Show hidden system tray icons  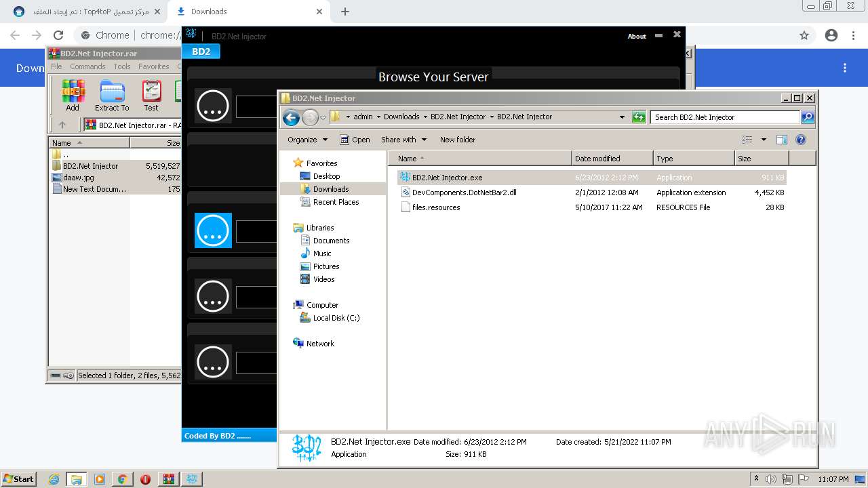point(756,479)
